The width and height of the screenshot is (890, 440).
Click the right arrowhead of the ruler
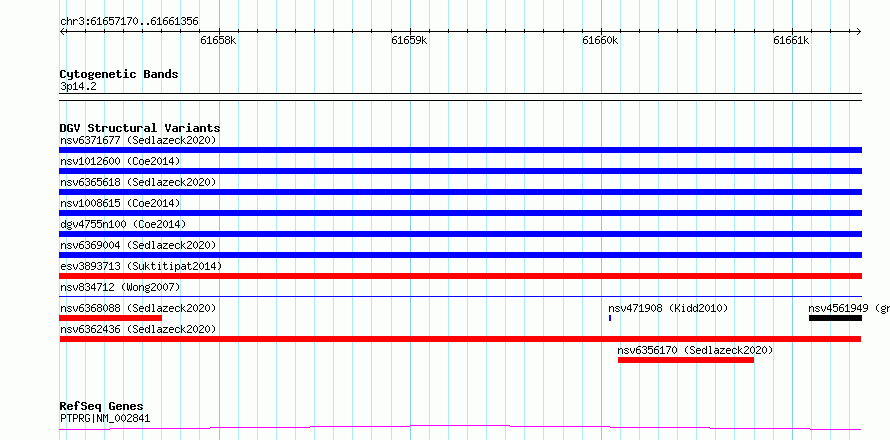(x=859, y=31)
